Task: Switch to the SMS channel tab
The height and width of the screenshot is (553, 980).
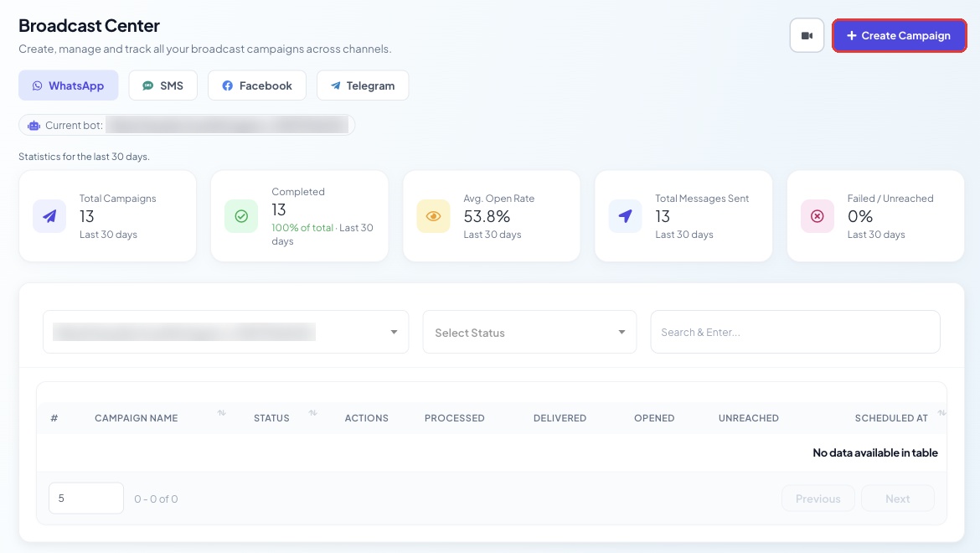Action: tap(163, 85)
